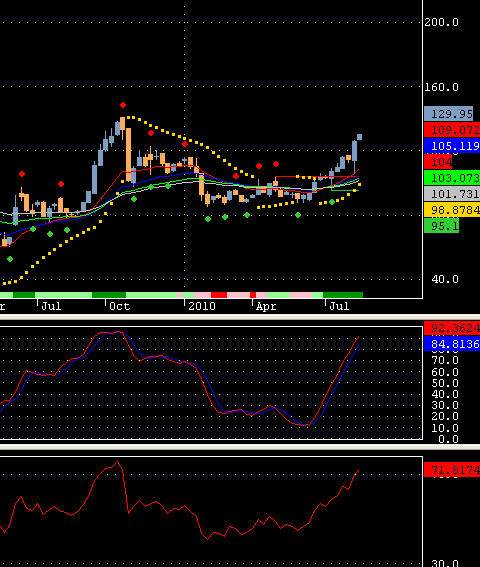Click the Oct label on time axis
Image resolution: width=480 pixels, height=567 pixels.
click(x=120, y=306)
